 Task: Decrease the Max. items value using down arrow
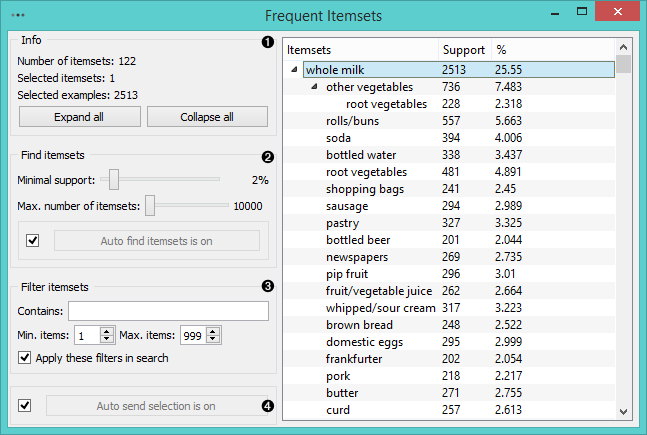click(213, 339)
